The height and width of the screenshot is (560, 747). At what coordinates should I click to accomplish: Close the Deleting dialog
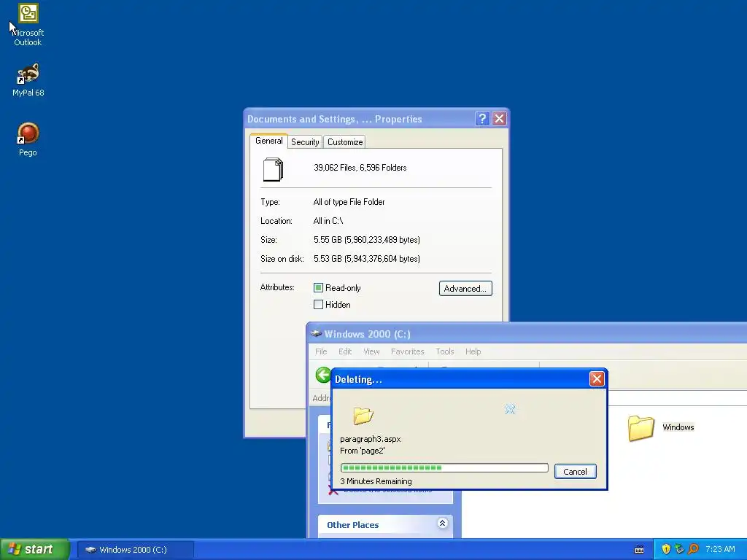[x=597, y=379]
